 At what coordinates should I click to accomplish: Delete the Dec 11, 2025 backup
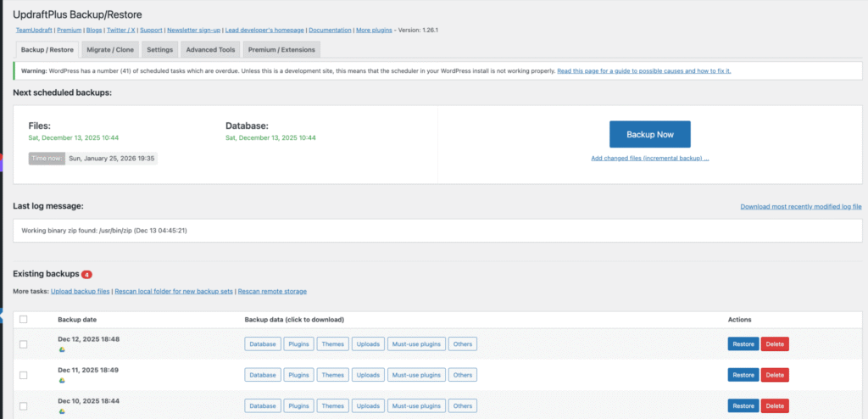[775, 375]
